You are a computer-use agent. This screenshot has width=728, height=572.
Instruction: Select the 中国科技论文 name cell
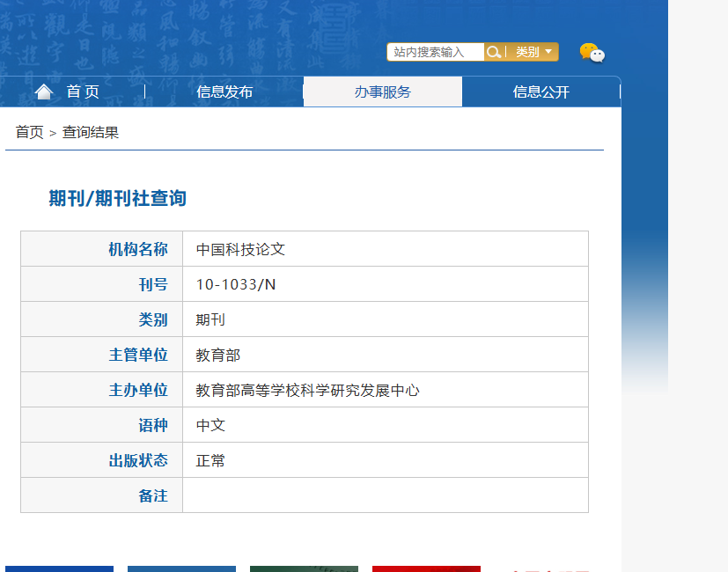[x=386, y=249]
